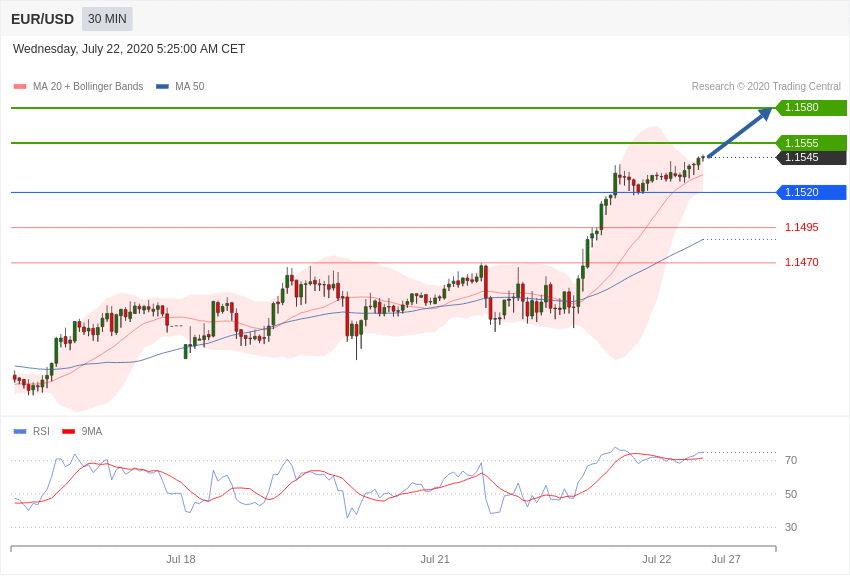
Task: Click the 1.1495 support level label
Action: [x=802, y=228]
